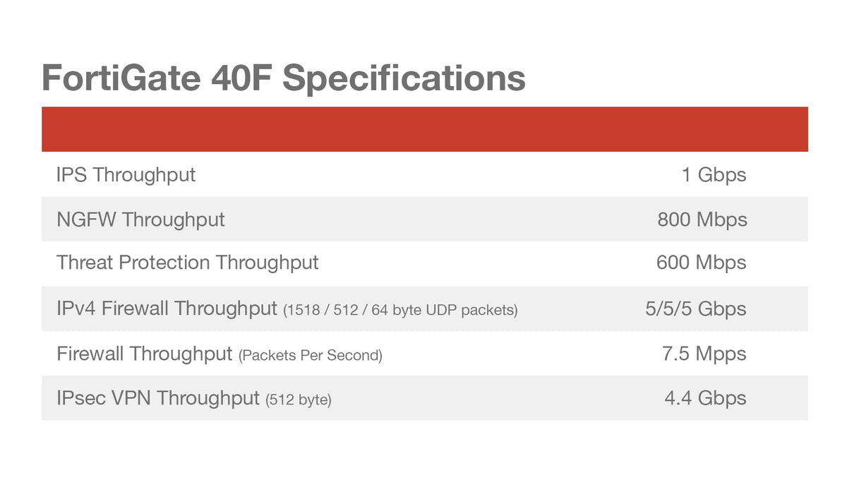Click the '7.5 Mpps' value
The width and height of the screenshot is (847, 504).
704,354
